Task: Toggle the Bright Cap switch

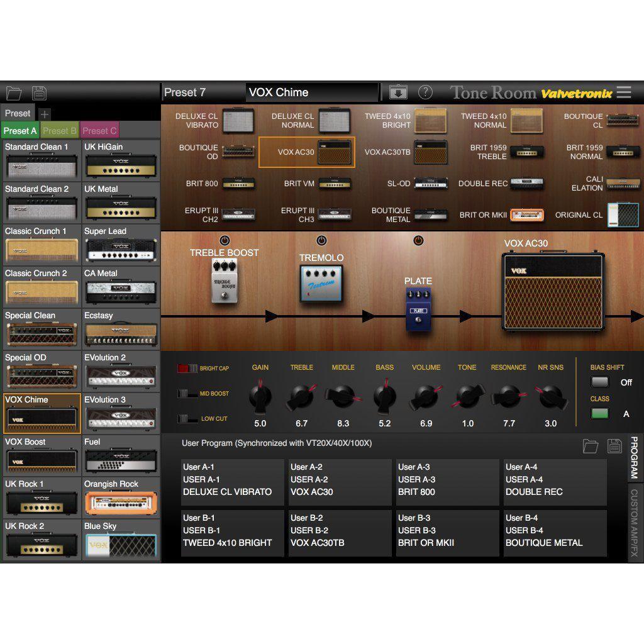Action: (x=187, y=369)
